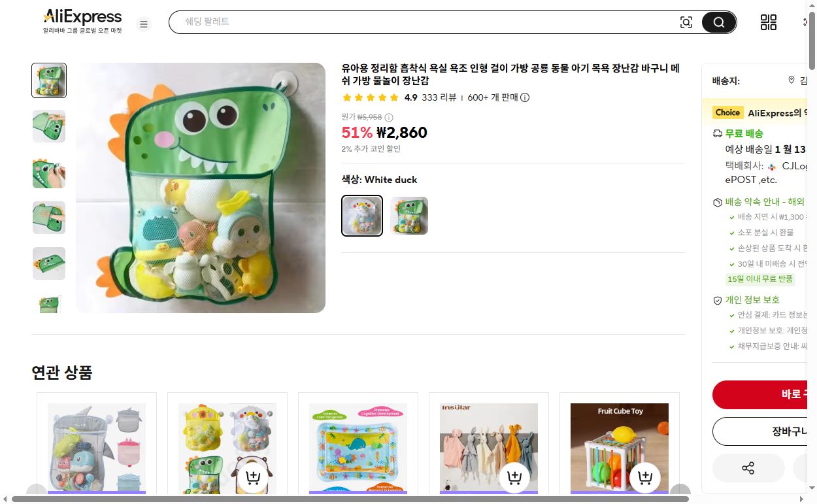The height and width of the screenshot is (504, 817).
Task: Open the hamburger menu beside the logo
Action: 144,24
